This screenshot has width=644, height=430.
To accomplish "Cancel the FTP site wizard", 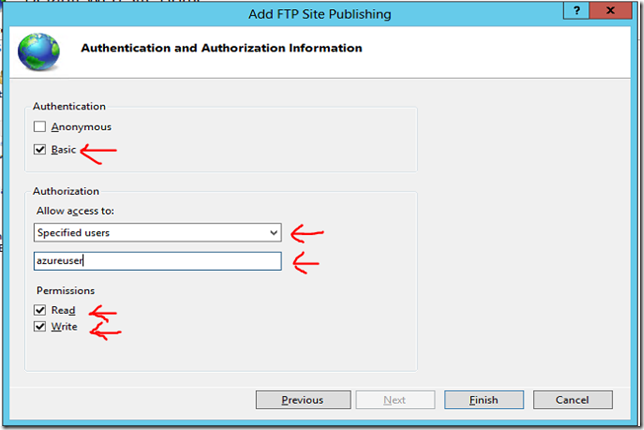I will point(573,400).
